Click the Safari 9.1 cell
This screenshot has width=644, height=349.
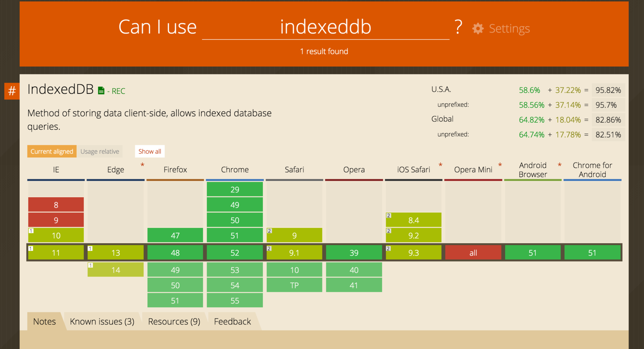tap(294, 253)
